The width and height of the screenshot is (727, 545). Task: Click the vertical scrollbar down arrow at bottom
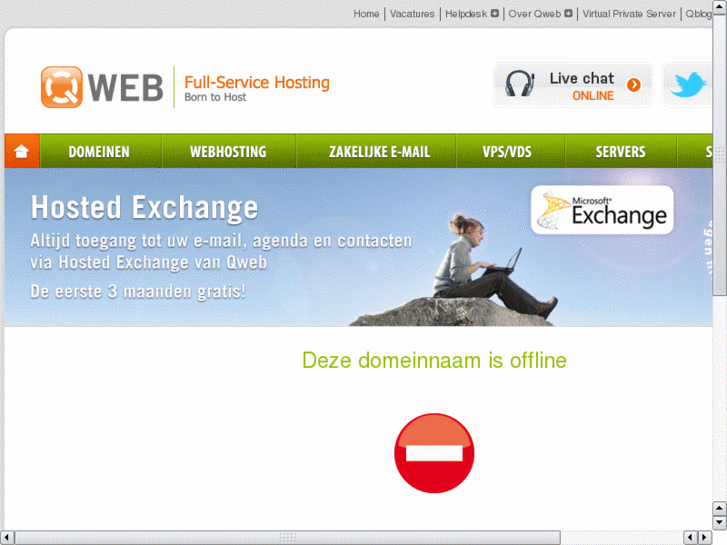coord(719,522)
